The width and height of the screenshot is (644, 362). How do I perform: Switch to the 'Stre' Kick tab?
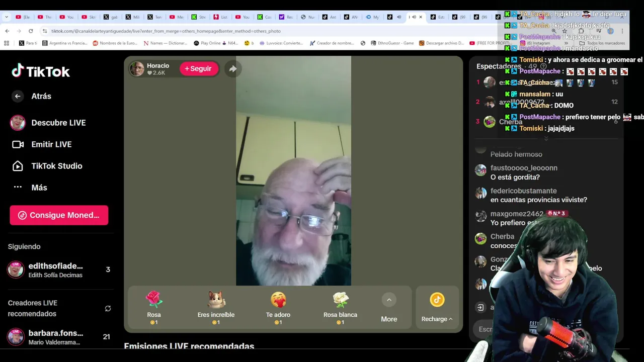pos(198,17)
